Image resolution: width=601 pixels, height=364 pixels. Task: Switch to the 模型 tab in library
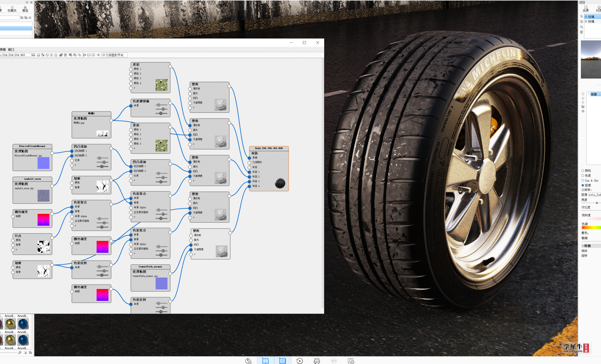(x=25, y=9)
